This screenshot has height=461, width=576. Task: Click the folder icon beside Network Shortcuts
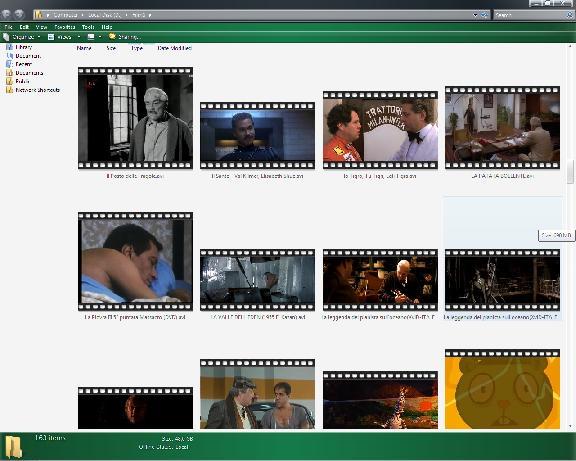pos(10,90)
